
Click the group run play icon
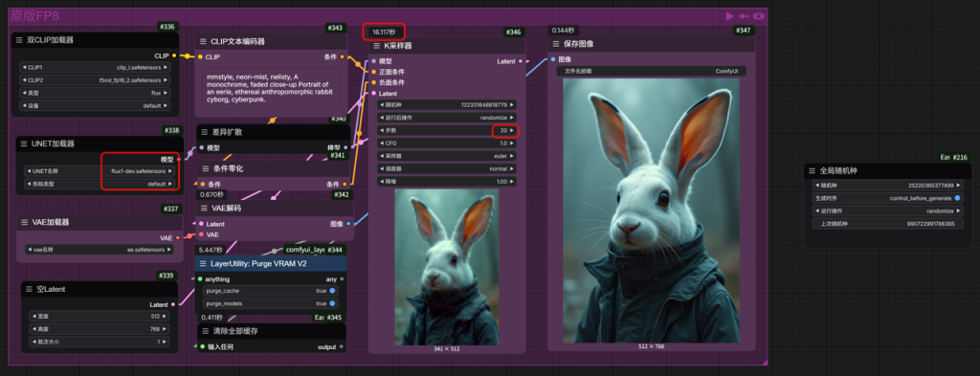click(730, 16)
